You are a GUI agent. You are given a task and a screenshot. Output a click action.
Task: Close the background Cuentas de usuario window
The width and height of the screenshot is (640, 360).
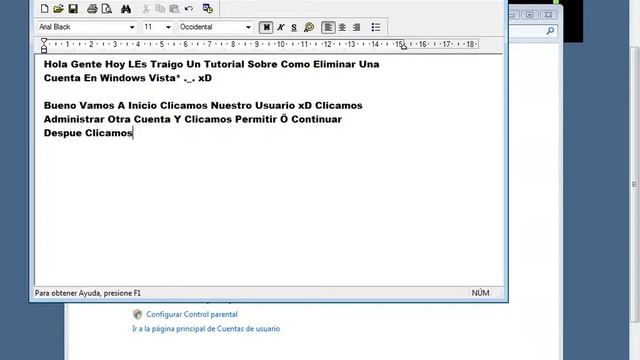tap(549, 15)
